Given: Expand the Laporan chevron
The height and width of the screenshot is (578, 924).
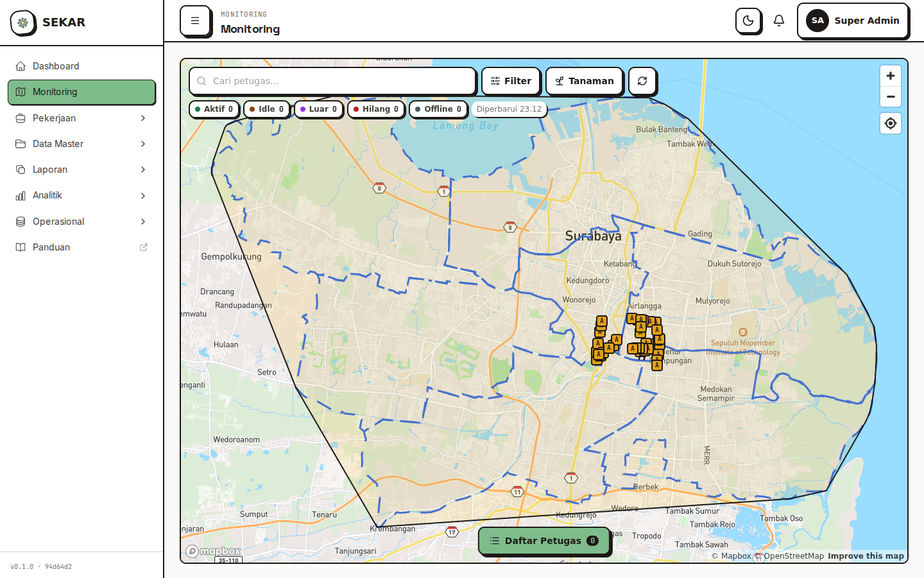Looking at the screenshot, I should click(143, 170).
